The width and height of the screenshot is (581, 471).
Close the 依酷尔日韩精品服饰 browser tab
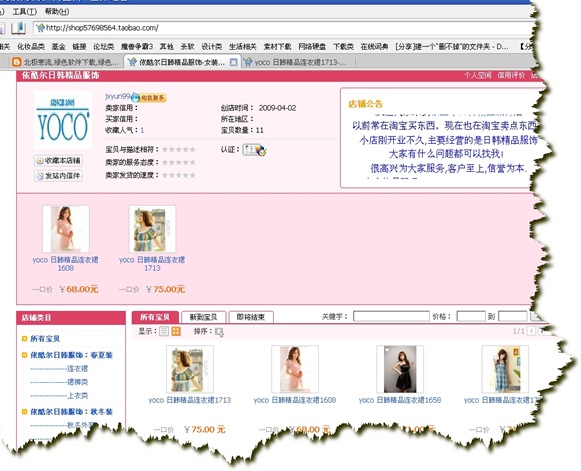pyautogui.click(x=233, y=62)
